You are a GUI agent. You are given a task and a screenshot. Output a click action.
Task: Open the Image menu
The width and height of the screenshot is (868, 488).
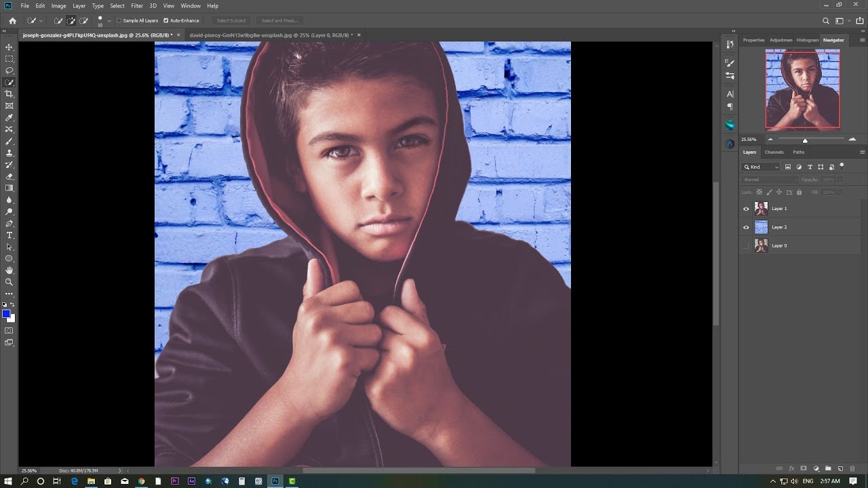point(59,5)
